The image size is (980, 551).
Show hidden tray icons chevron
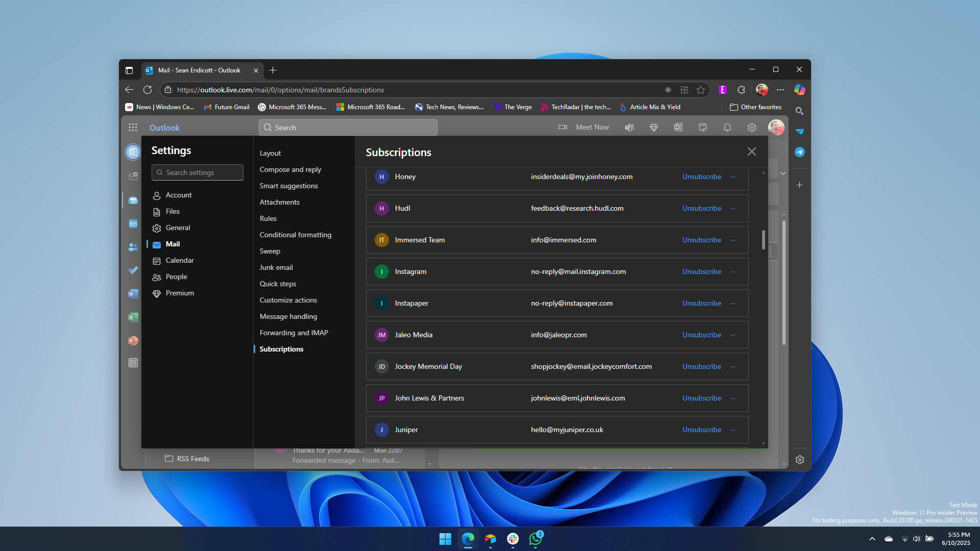point(872,539)
